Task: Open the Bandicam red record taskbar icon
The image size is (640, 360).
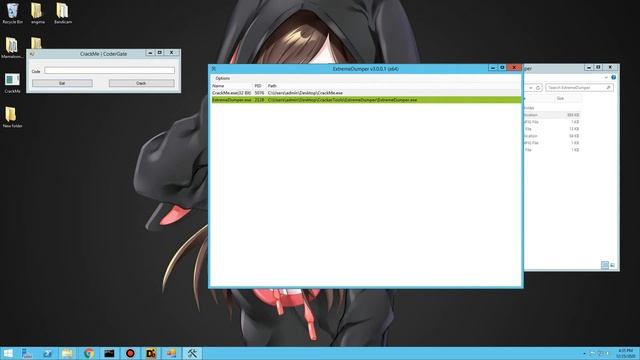Action: tap(130, 353)
